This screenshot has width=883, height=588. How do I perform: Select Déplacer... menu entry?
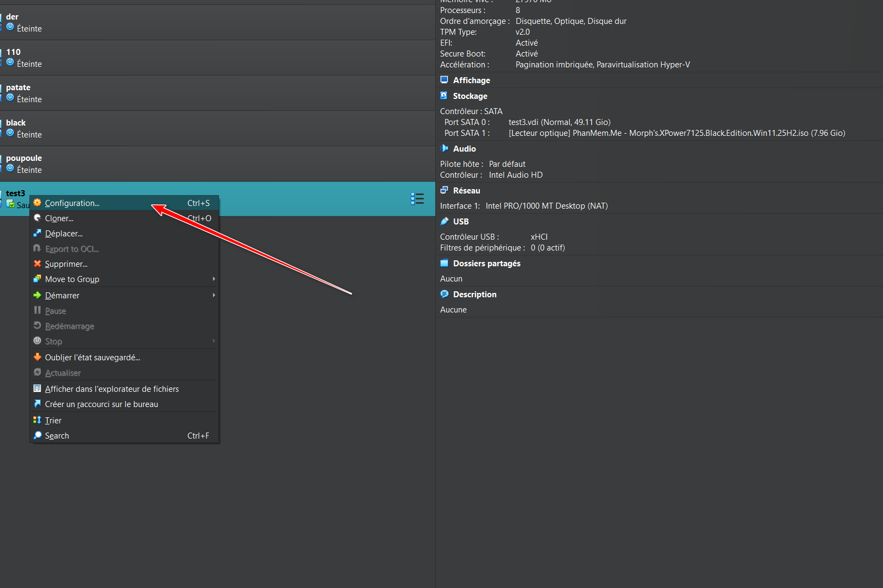click(64, 234)
